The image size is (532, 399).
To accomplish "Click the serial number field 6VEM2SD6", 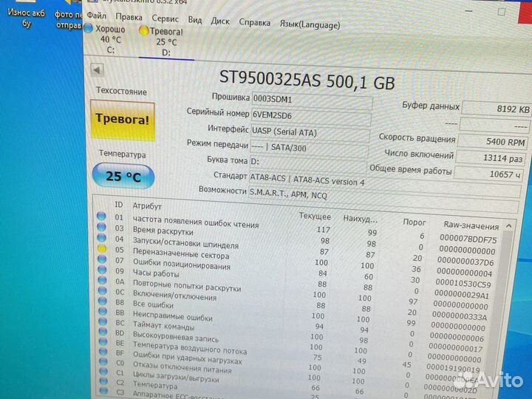I will tap(311, 117).
